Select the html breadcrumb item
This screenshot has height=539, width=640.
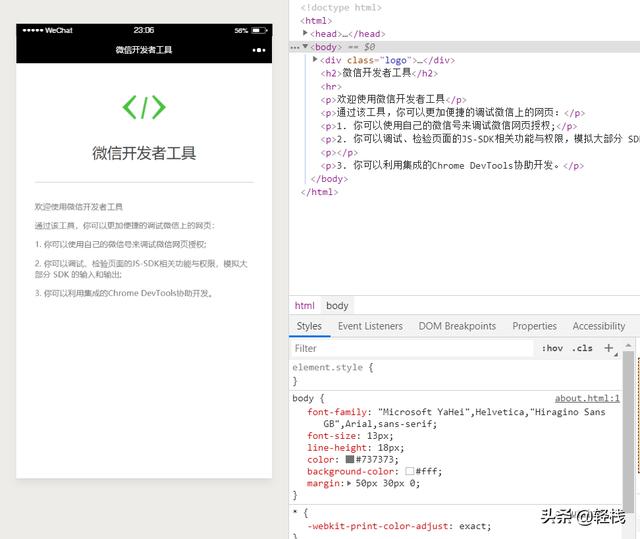point(304,306)
